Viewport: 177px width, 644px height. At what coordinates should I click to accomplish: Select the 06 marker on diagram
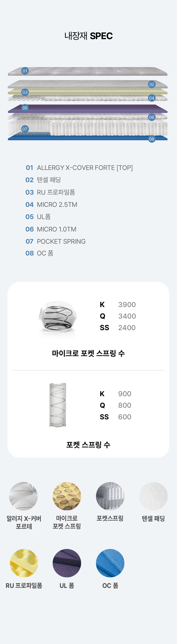(151, 117)
